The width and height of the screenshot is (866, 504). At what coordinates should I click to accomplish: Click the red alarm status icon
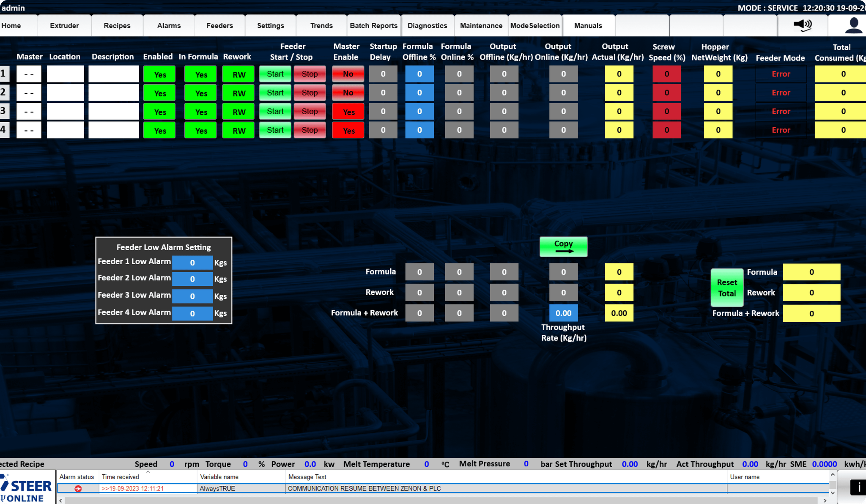tap(78, 488)
